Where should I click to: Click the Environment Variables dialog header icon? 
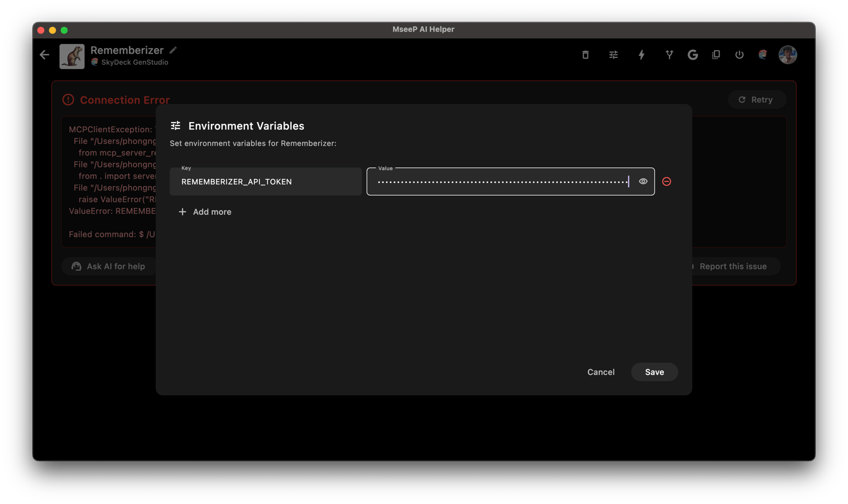click(x=175, y=125)
